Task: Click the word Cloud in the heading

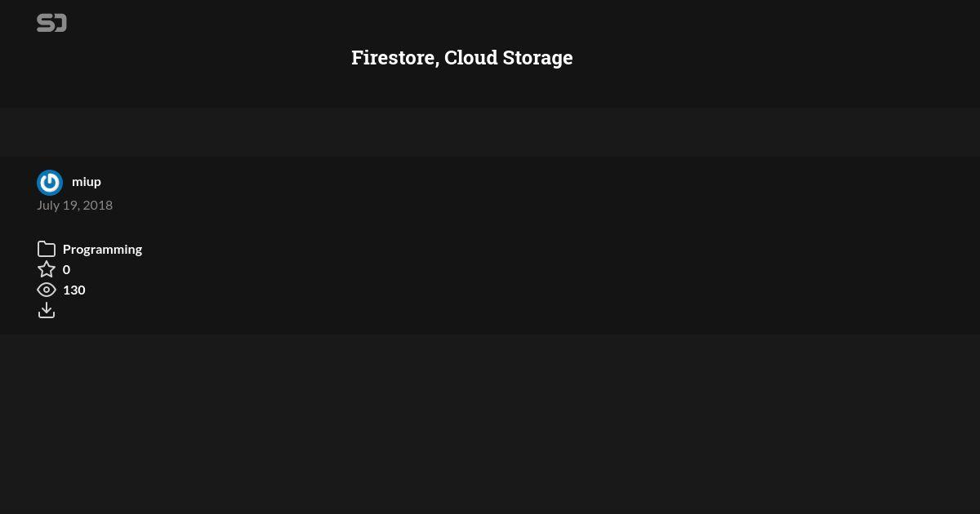Action: click(x=471, y=58)
